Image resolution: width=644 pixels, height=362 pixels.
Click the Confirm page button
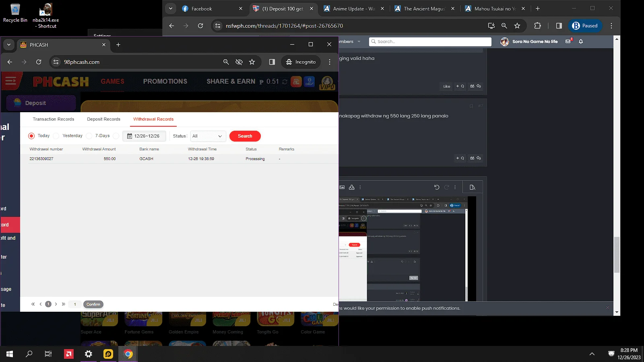pos(93,304)
